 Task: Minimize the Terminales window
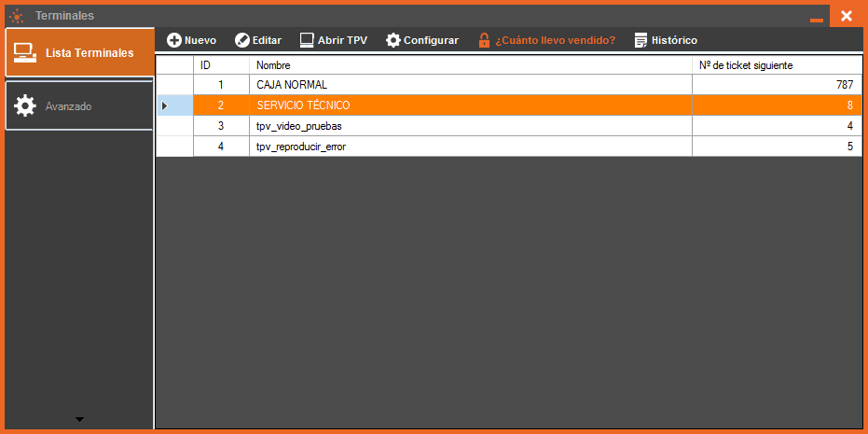coord(816,17)
